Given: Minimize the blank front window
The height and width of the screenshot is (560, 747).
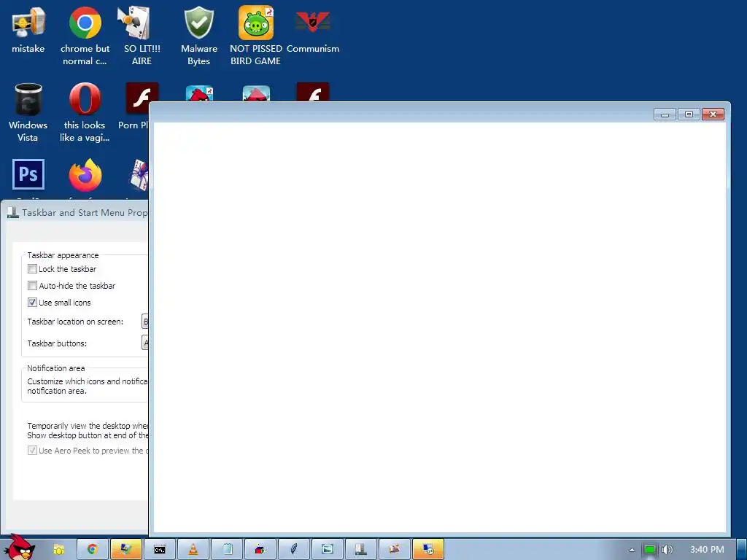Looking at the screenshot, I should 665,114.
